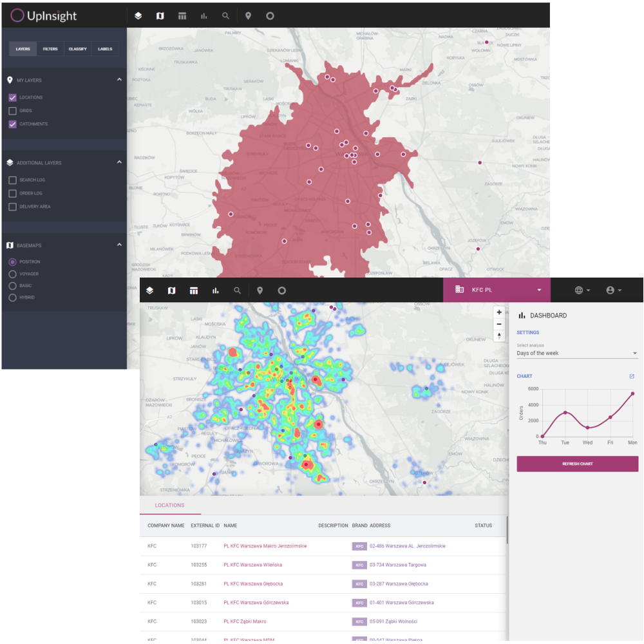
Task: Click location pin icon in KFC PL window toolbar
Action: [260, 290]
